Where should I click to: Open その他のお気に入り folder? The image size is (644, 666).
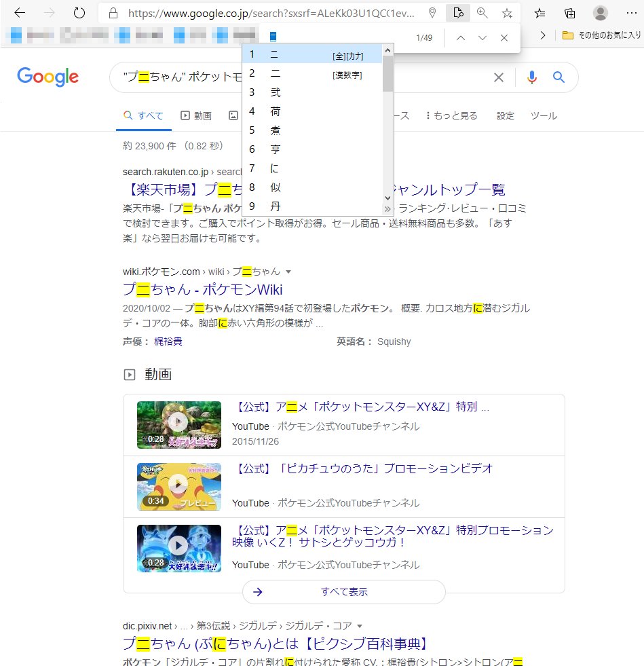coord(601,35)
